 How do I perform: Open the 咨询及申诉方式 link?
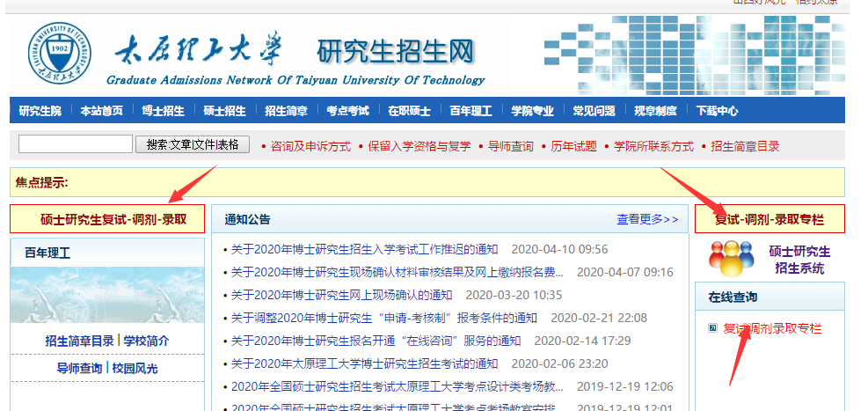point(310,147)
